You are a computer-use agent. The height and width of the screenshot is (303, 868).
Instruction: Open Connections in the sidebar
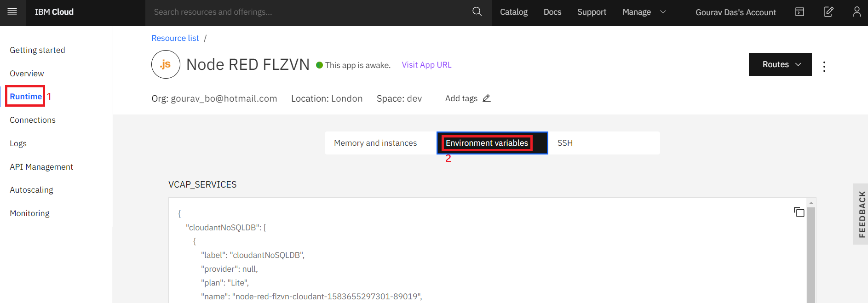pos(33,120)
